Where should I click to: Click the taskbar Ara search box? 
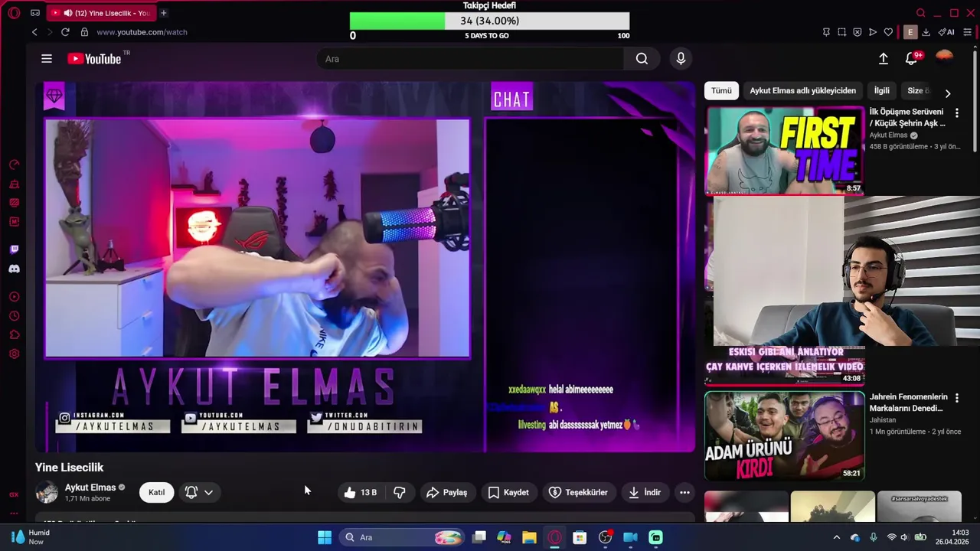[x=402, y=537]
